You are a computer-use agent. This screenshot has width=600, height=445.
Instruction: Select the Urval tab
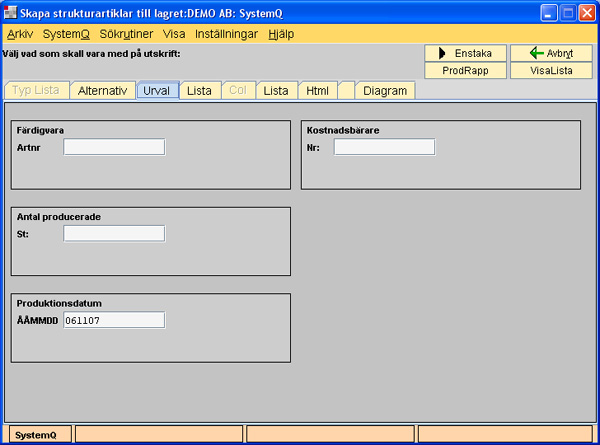pos(157,90)
